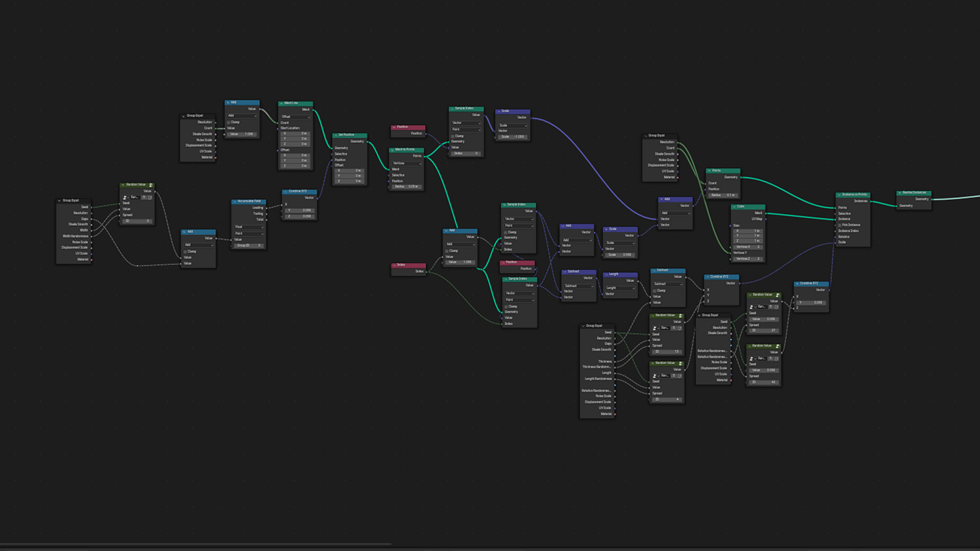
Task: Open the Length operation dropdown
Action: (x=620, y=288)
